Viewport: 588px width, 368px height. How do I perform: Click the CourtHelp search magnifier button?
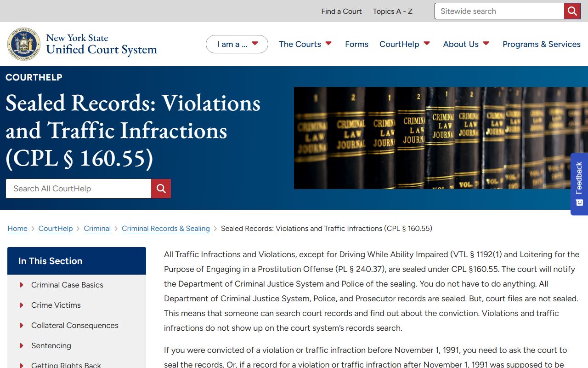tap(161, 189)
